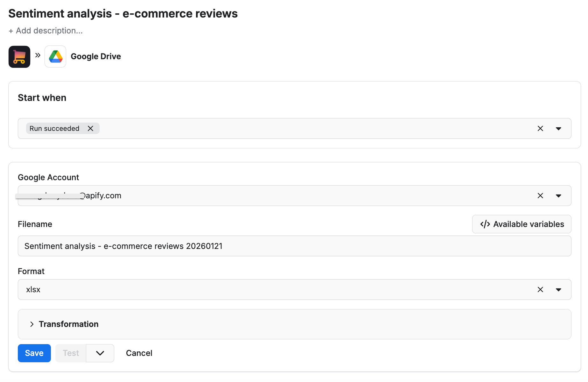Clear the xlsx format selection
The height and width of the screenshot is (382, 588).
pos(540,289)
